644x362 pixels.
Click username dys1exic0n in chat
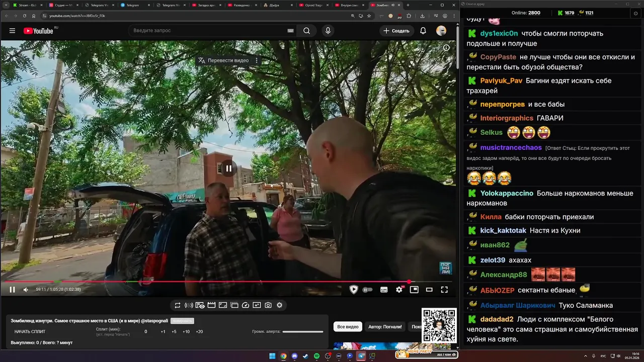pyautogui.click(x=499, y=34)
